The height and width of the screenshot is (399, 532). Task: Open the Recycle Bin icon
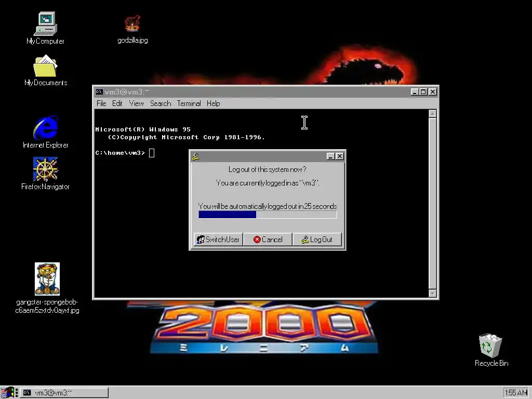click(x=491, y=350)
